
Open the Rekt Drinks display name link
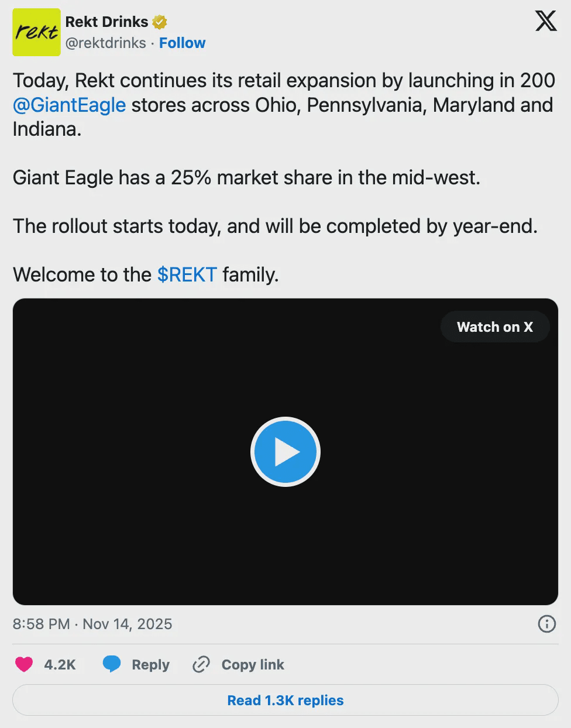pos(106,22)
